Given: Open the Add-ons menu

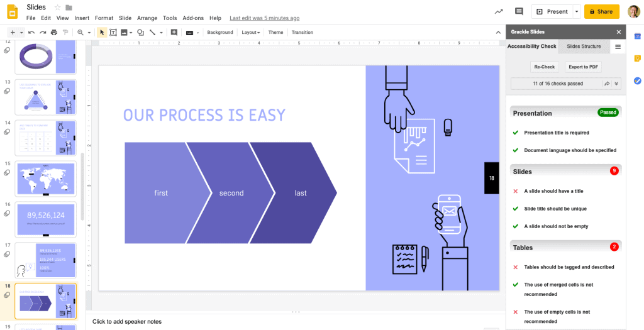Looking at the screenshot, I should coord(193,18).
